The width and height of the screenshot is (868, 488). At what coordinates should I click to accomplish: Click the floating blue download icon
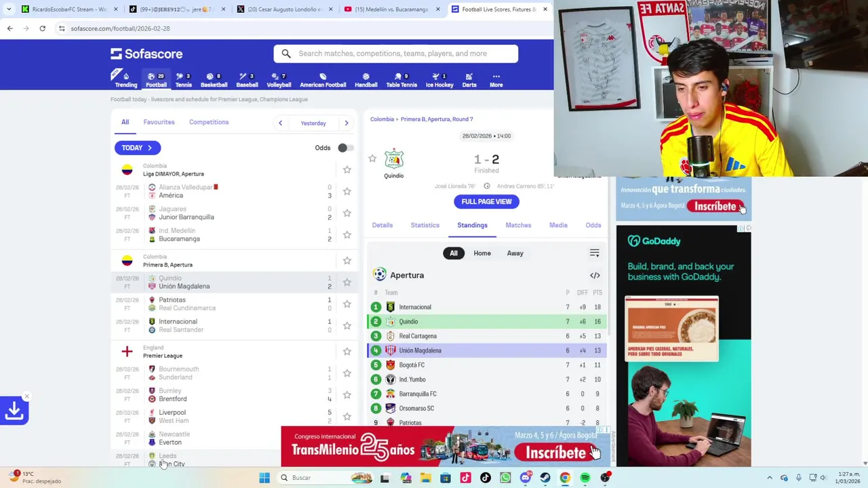pos(14,411)
